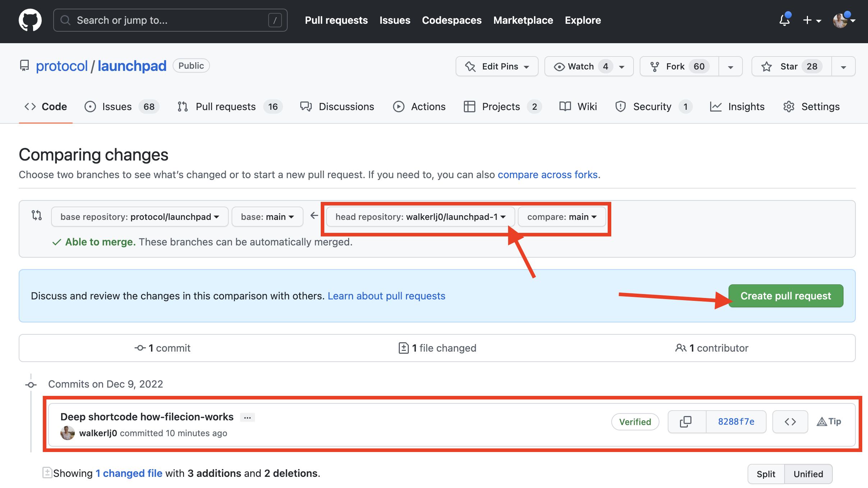Viewport: 868px width, 488px height.
Task: Open commit Deep shortcode how-filecion-works
Action: 147,417
